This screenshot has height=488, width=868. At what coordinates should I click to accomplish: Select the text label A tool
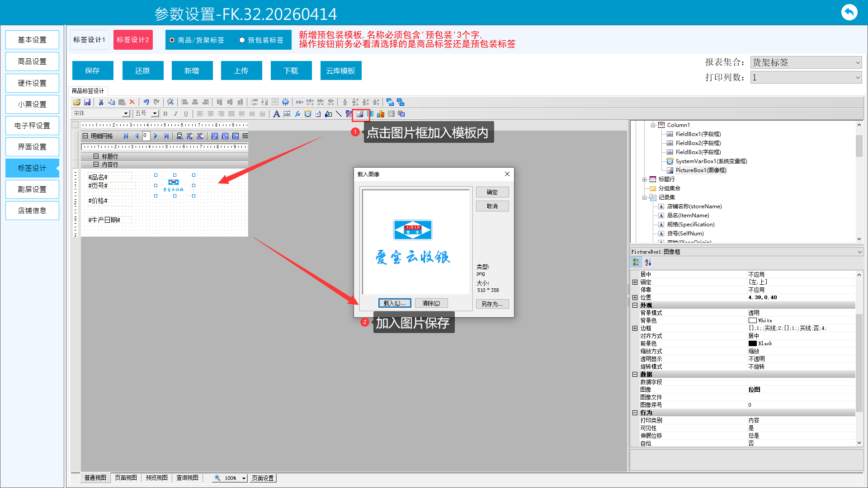(x=276, y=114)
